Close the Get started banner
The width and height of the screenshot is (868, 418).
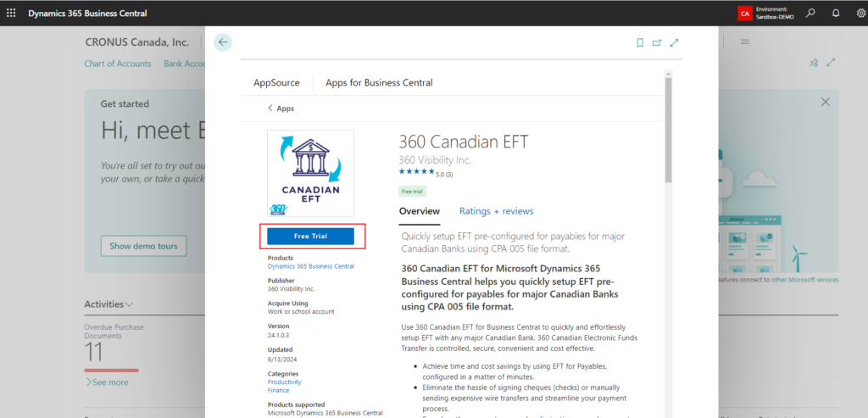pyautogui.click(x=826, y=102)
